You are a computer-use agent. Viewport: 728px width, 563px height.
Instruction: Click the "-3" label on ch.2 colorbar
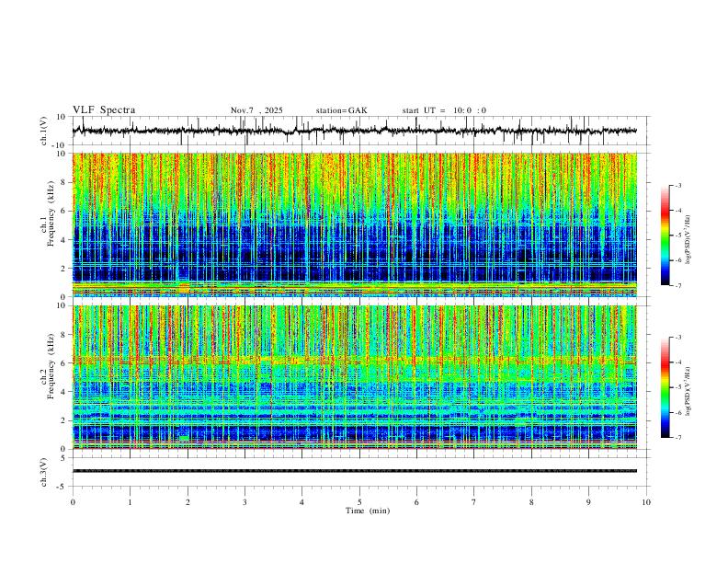(678, 338)
